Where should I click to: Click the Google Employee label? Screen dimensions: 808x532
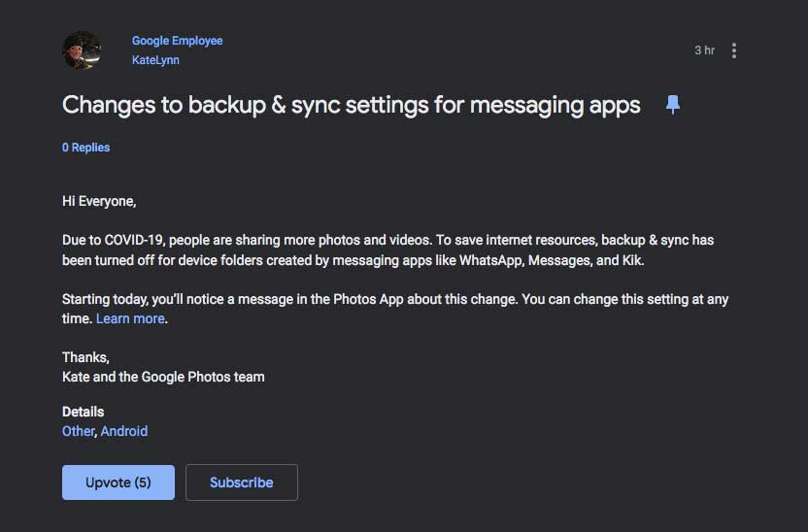177,41
